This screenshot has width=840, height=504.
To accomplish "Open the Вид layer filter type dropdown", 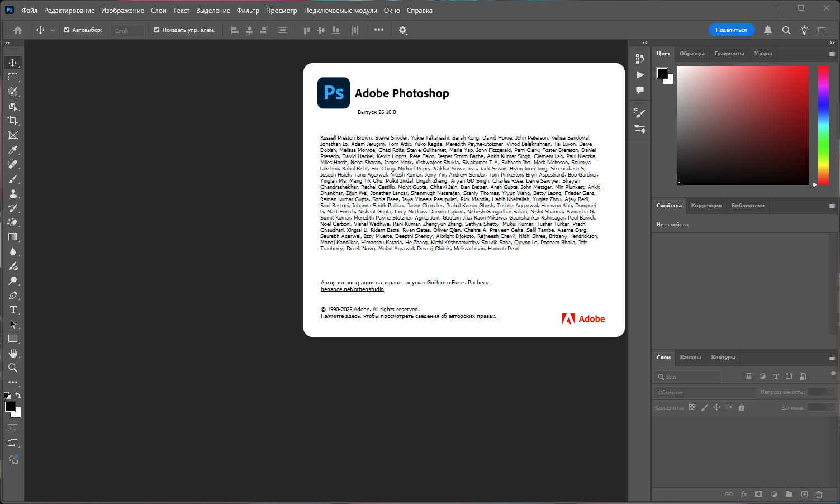I will pos(688,377).
